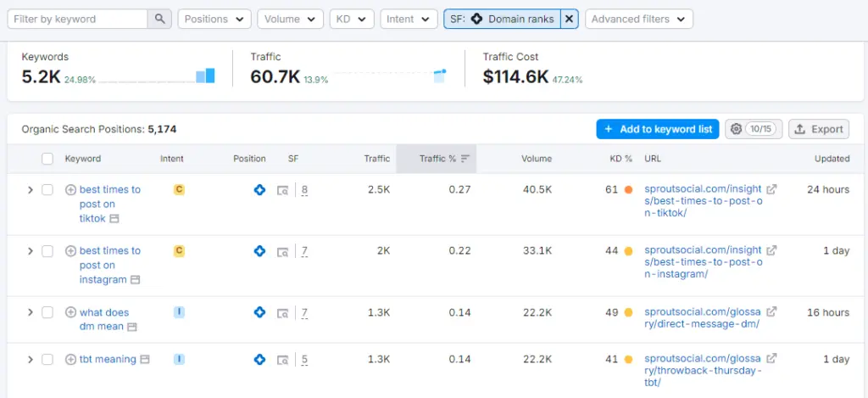Viewport: 868px width, 398px height.
Task: Click SERP snapshot icon for 'what does dm mean'
Action: pyautogui.click(x=283, y=313)
